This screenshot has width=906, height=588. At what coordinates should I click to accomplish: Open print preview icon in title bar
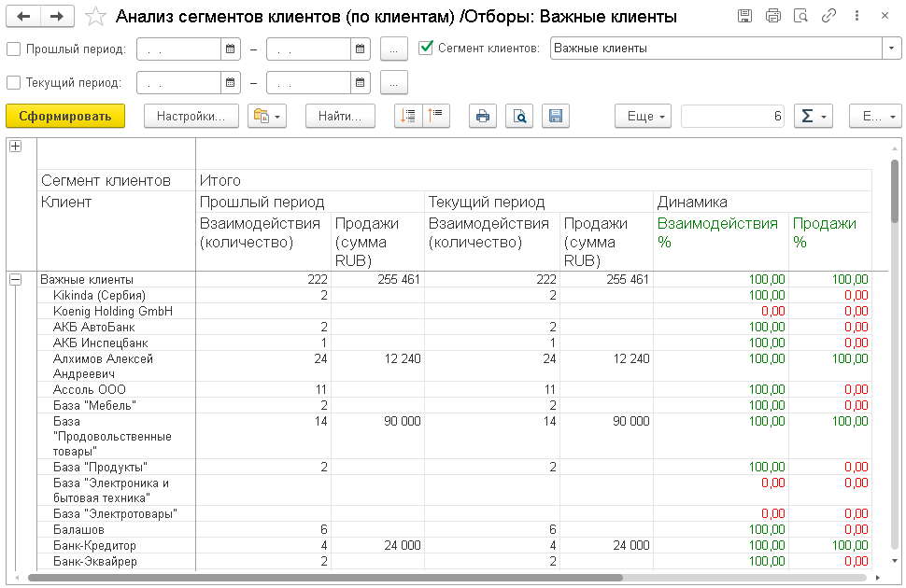point(800,16)
